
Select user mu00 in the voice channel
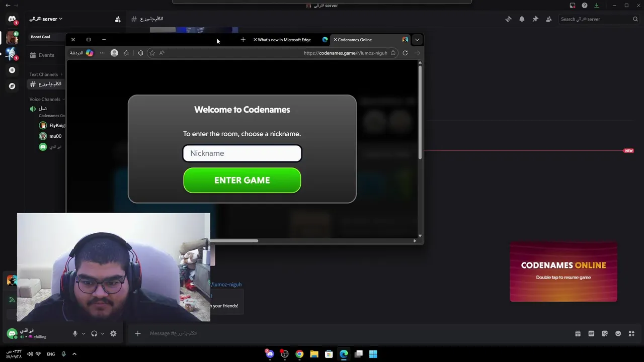point(50,136)
